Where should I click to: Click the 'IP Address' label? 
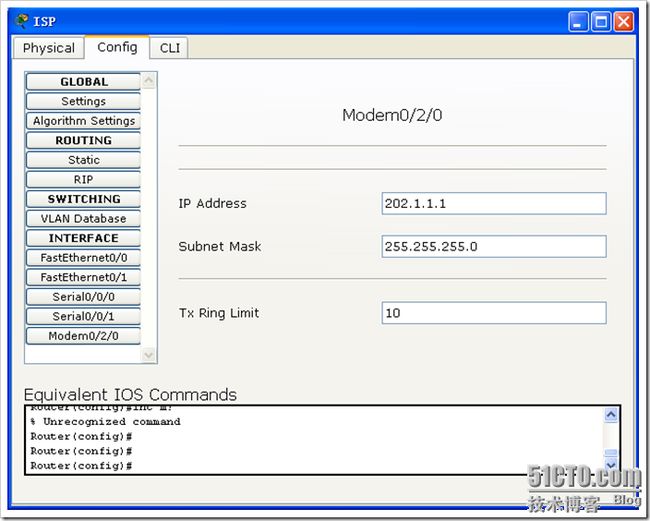coord(212,204)
